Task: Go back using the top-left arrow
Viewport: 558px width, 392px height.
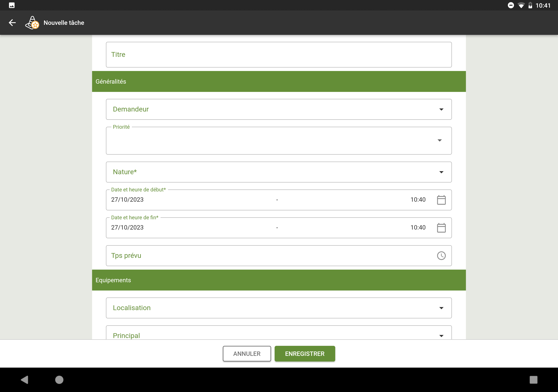Action: [x=12, y=23]
